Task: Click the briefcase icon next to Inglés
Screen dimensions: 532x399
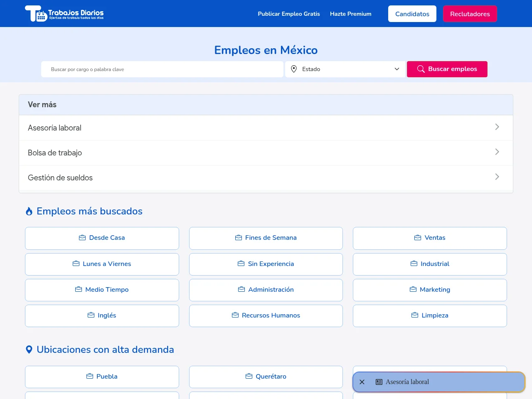Action: click(x=91, y=315)
